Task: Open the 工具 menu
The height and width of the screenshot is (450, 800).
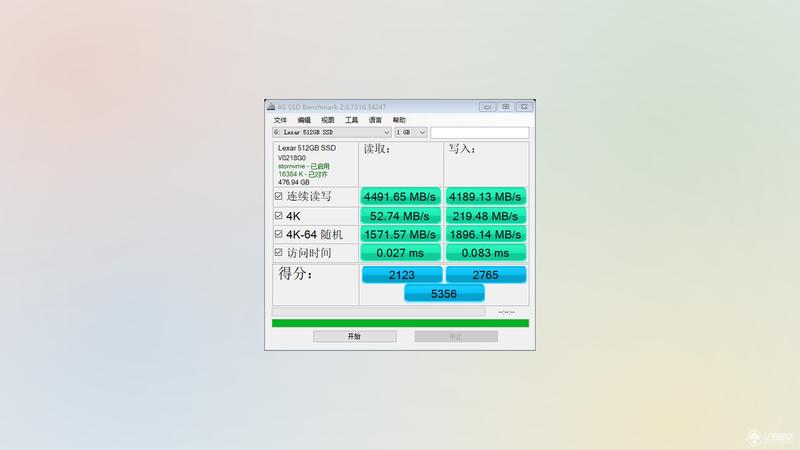Action: coord(352,120)
